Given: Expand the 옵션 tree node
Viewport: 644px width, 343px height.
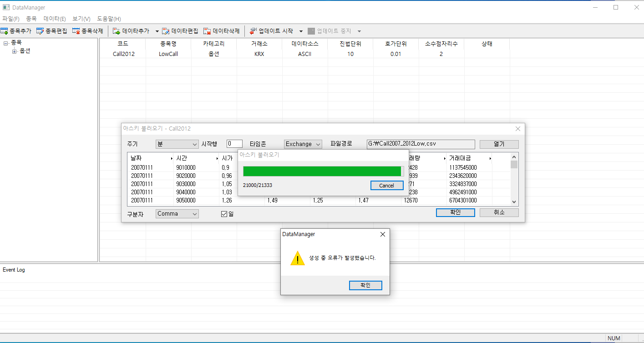Looking at the screenshot, I should click(15, 51).
